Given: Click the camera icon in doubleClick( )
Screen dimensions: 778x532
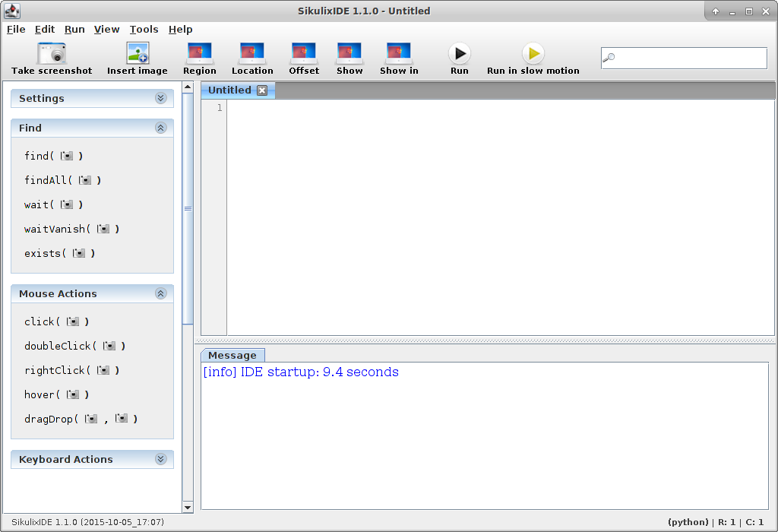Looking at the screenshot, I should (109, 346).
